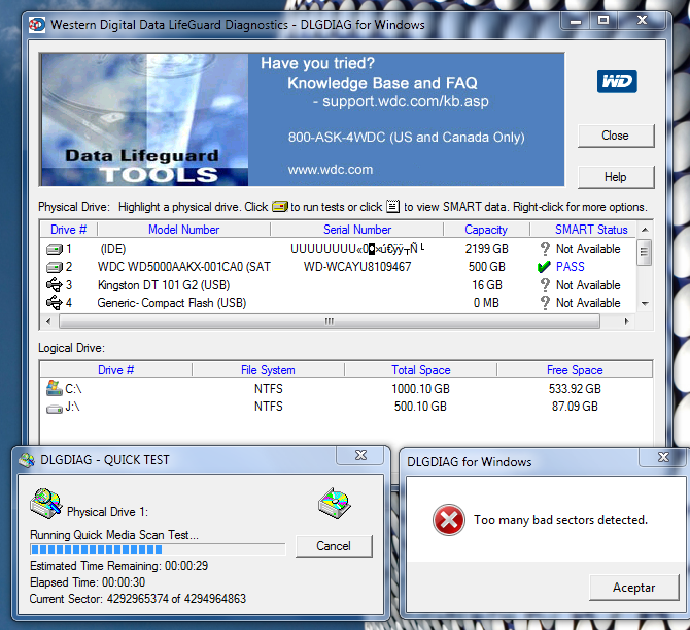Sort logical drives by Free Space column
Screen dimensions: 690x630
pos(574,370)
